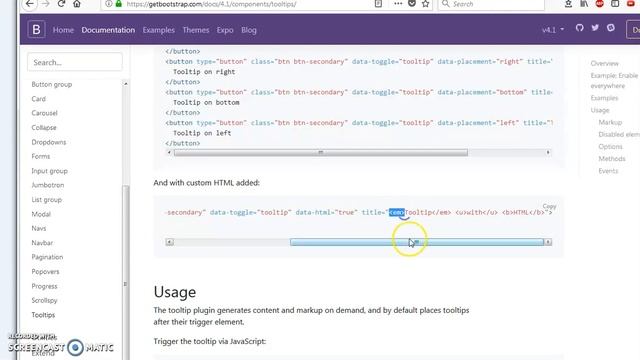Toggle the browser sidebar icon
Viewport: 640px width, 360px height.
[x=615, y=4]
